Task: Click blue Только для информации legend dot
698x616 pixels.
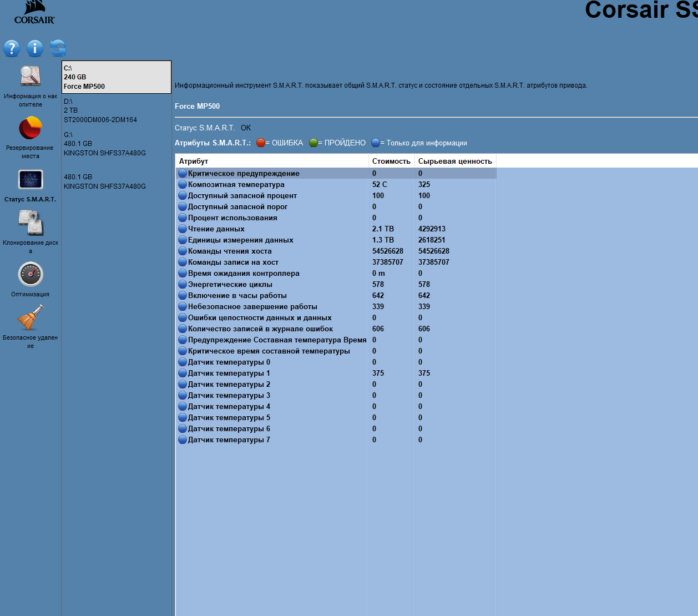Action: (376, 143)
